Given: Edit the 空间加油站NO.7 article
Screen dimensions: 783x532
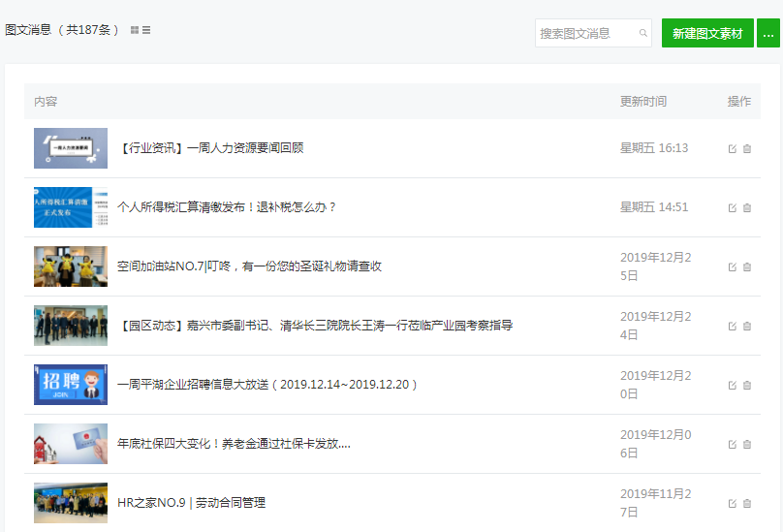Looking at the screenshot, I should 733,266.
